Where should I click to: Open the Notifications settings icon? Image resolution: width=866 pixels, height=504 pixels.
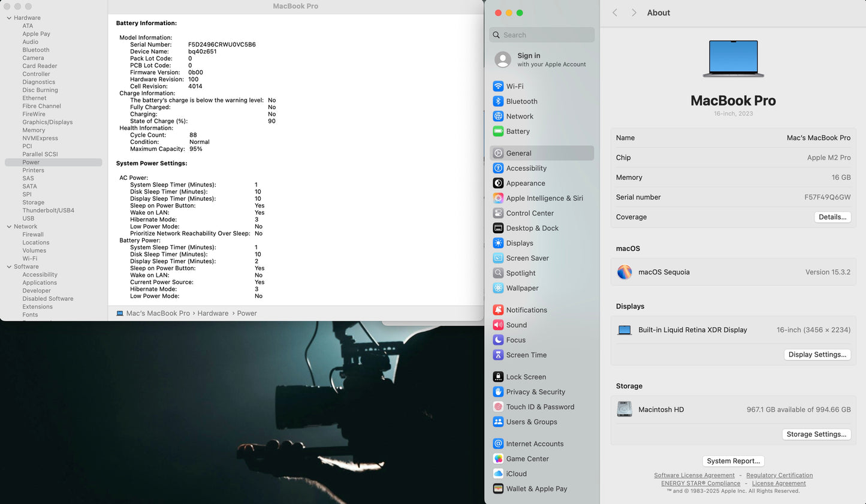click(x=498, y=310)
